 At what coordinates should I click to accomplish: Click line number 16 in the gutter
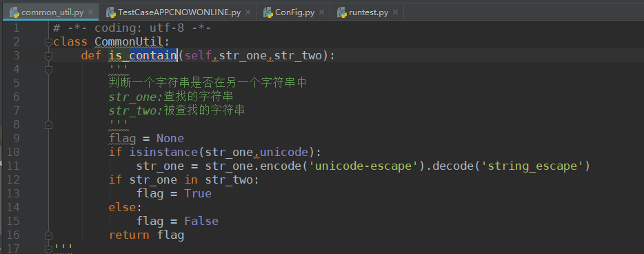pyautogui.click(x=12, y=235)
